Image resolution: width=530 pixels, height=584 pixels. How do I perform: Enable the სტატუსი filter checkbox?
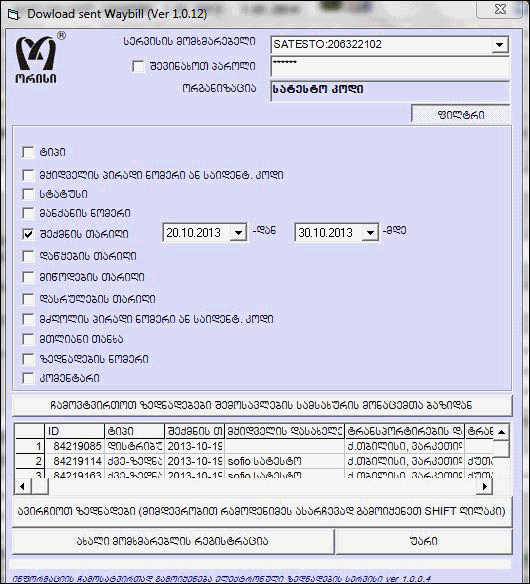[x=28, y=194]
